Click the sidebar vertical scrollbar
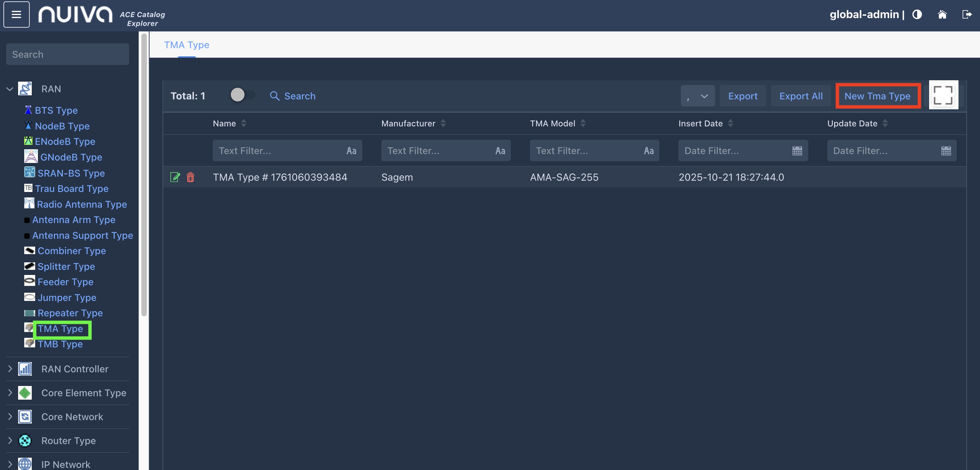This screenshot has height=470, width=980. (x=144, y=175)
